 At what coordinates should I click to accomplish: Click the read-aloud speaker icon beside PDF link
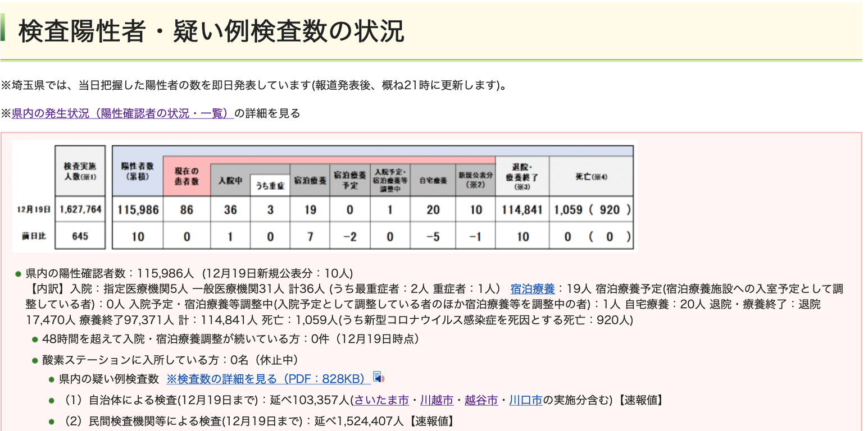pos(379,377)
